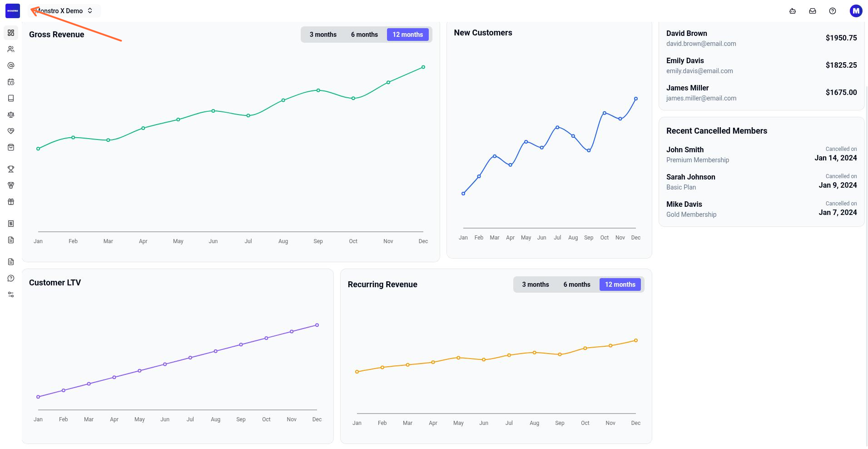Set Recurring Revenue range to 6 months
This screenshot has height=449, width=868.
[577, 284]
